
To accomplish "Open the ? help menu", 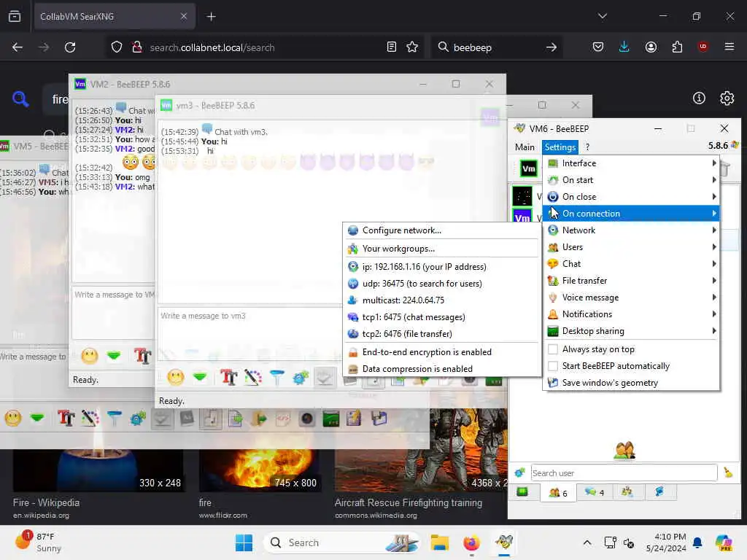I will click(587, 147).
